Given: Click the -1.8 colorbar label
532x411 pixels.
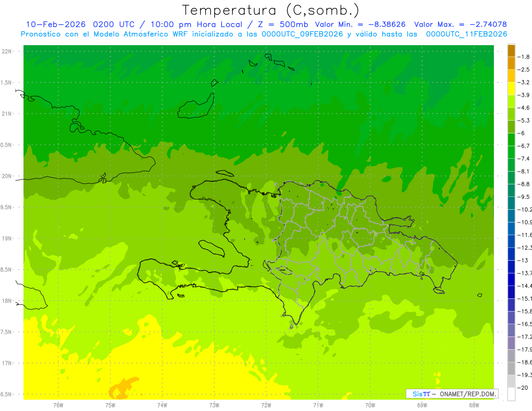Looking at the screenshot, I should [524, 57].
